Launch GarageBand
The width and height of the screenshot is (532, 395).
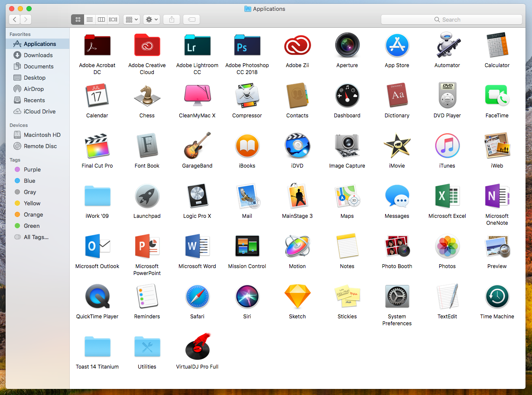pos(197,146)
